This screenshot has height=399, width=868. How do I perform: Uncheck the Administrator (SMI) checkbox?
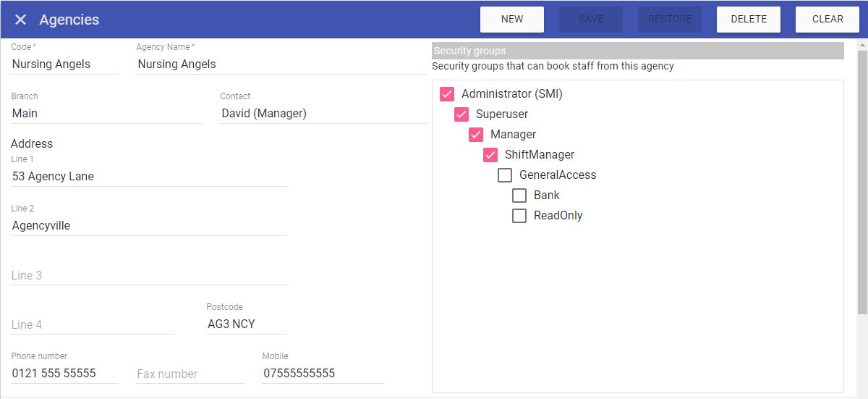coord(447,94)
